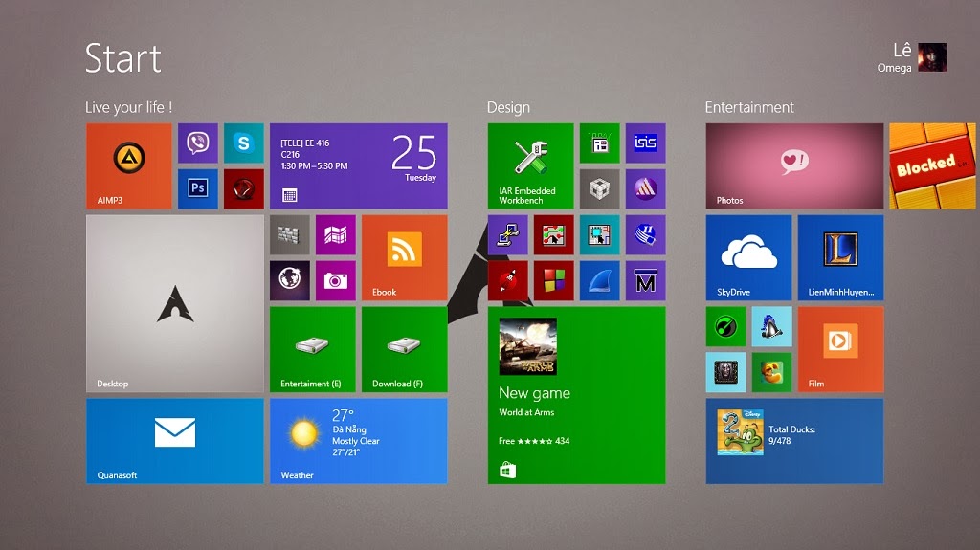This screenshot has width=980, height=550.
Task: Open the teal PCB layout chip tile
Action: coord(599,235)
